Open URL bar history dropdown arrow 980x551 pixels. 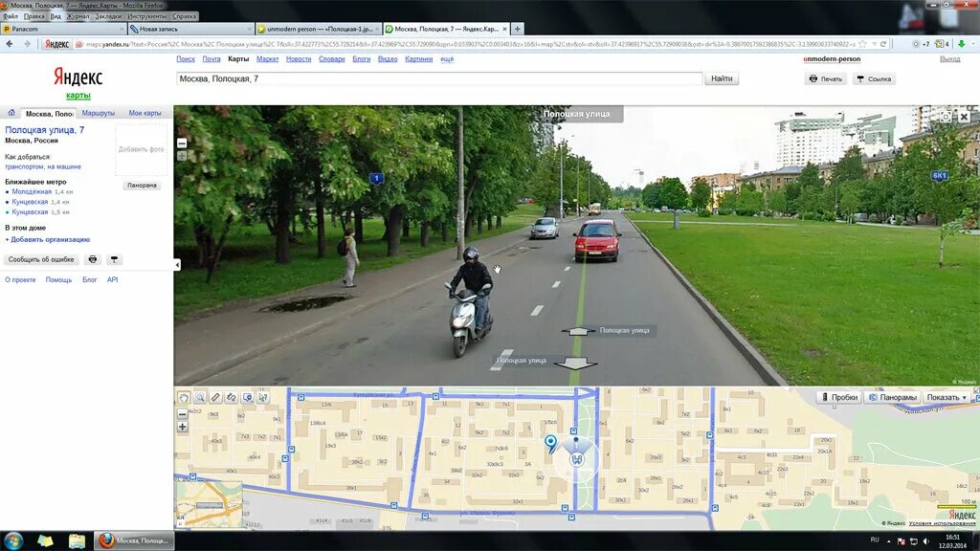coord(874,44)
